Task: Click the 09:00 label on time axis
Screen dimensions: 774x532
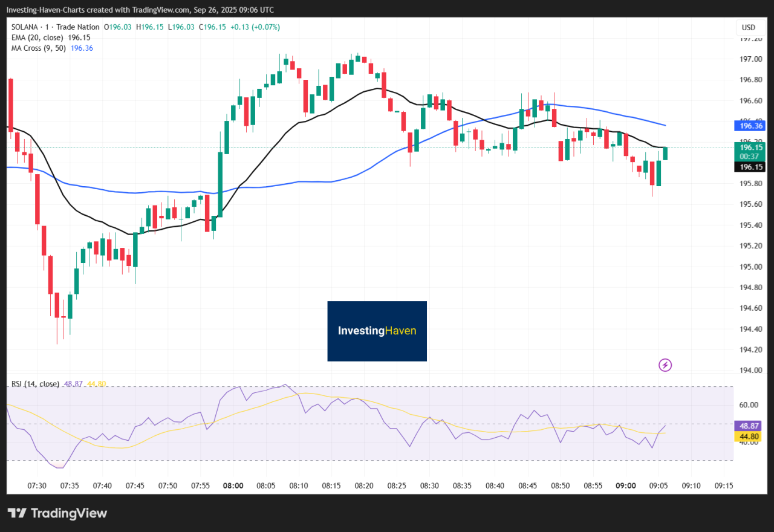Action: click(625, 485)
